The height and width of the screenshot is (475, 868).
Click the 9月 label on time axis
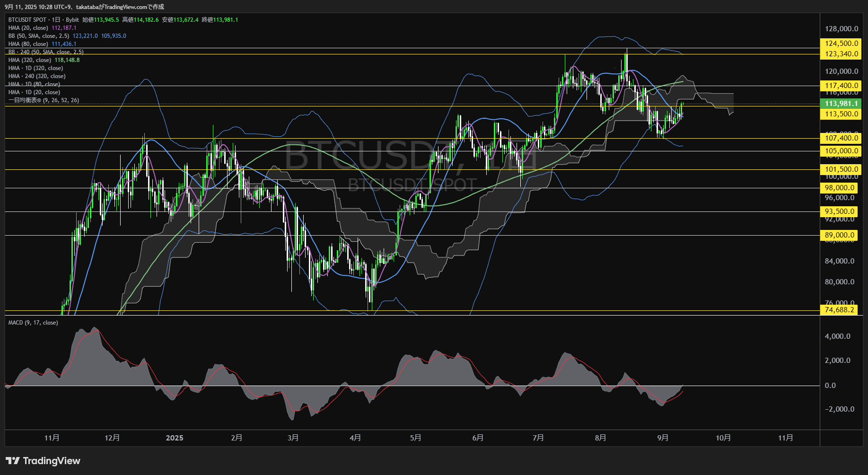(x=663, y=438)
